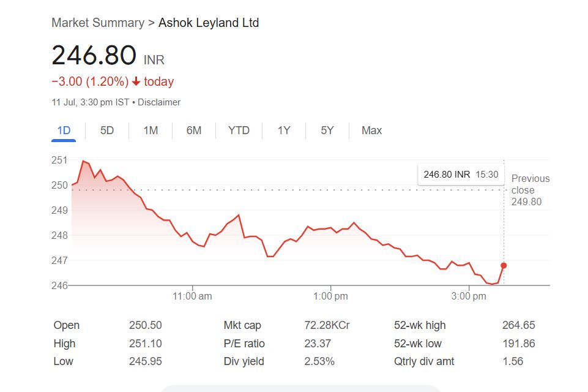Click the 3:00 pm axis label
This screenshot has width=588, height=392.
pyautogui.click(x=469, y=296)
